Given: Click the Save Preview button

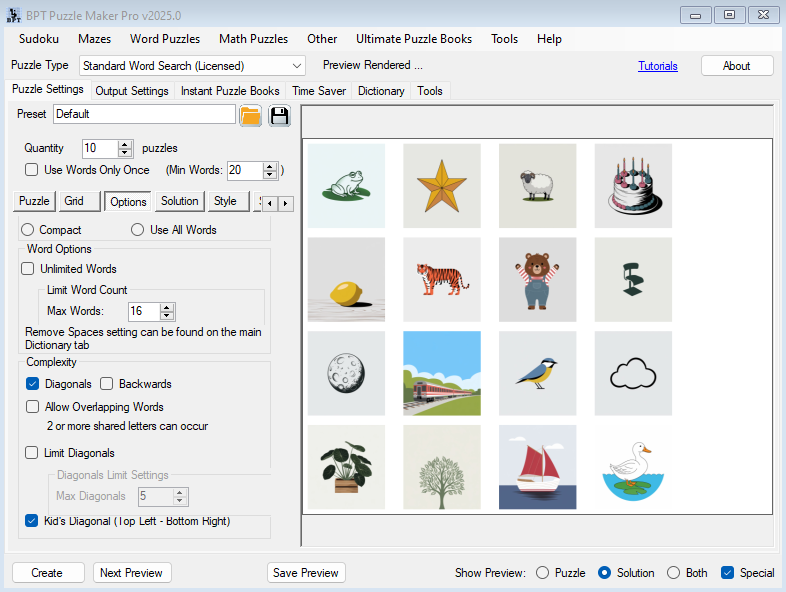Looking at the screenshot, I should tap(306, 572).
